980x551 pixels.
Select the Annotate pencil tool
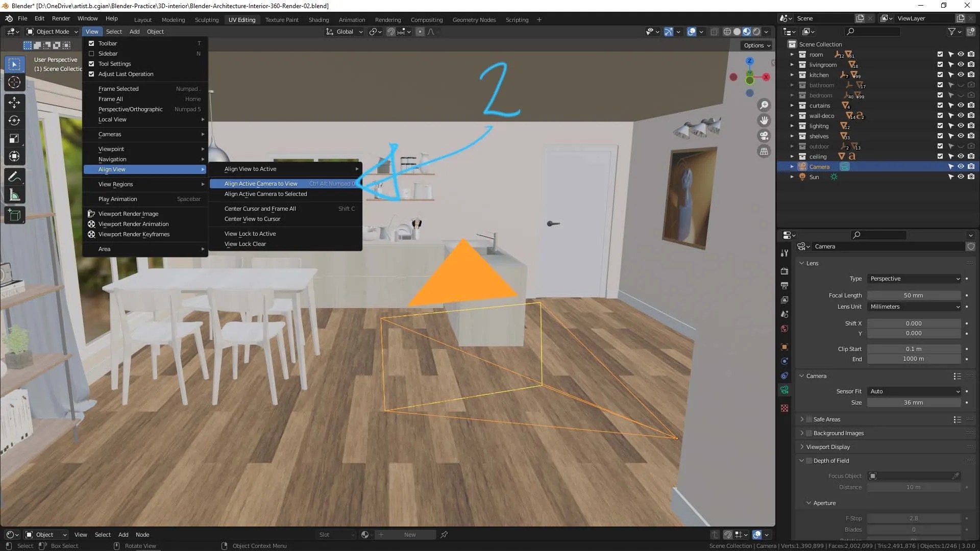[x=14, y=177]
